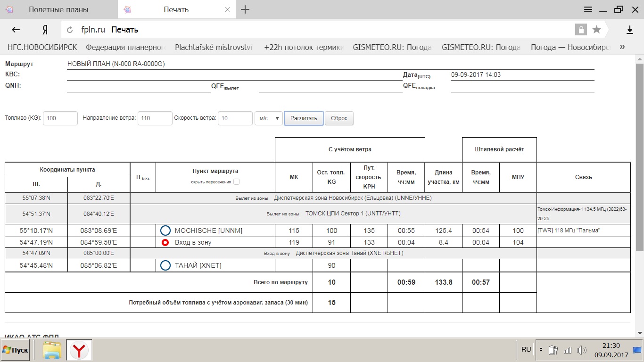Viewport: 644px width, 362px height.
Task: Open the wind speed units dropdown (м/с)
Action: click(x=268, y=118)
